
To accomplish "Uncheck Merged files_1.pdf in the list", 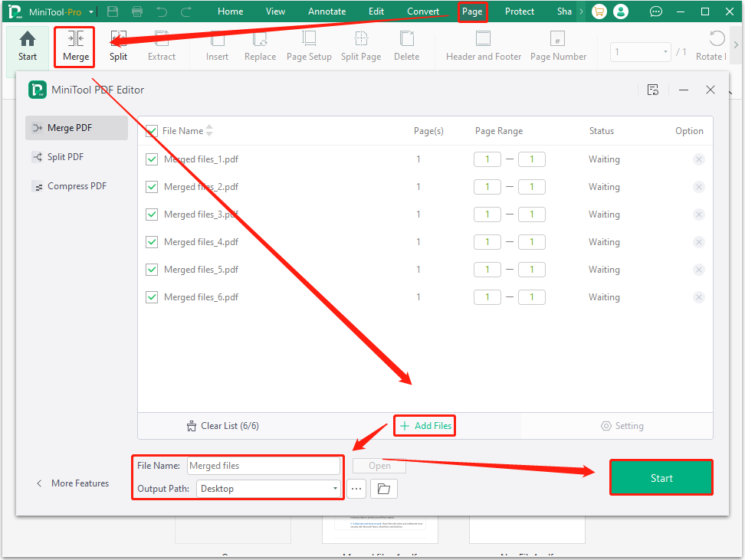I will 151,159.
